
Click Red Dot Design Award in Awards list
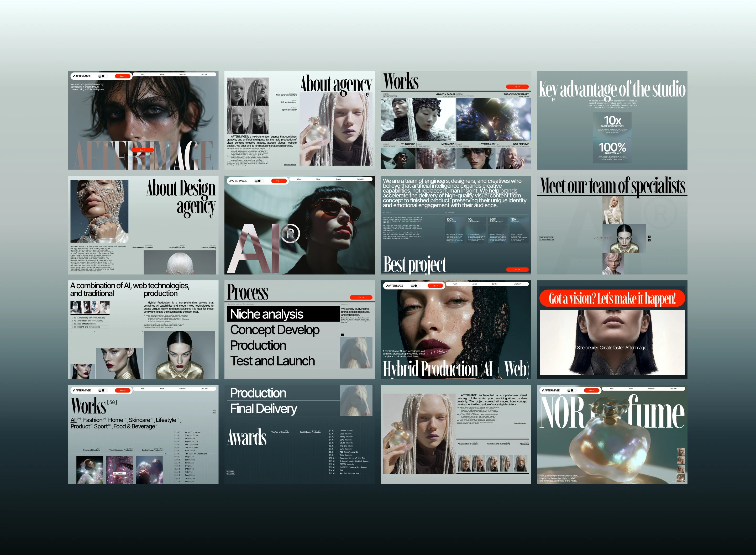pyautogui.click(x=350, y=473)
